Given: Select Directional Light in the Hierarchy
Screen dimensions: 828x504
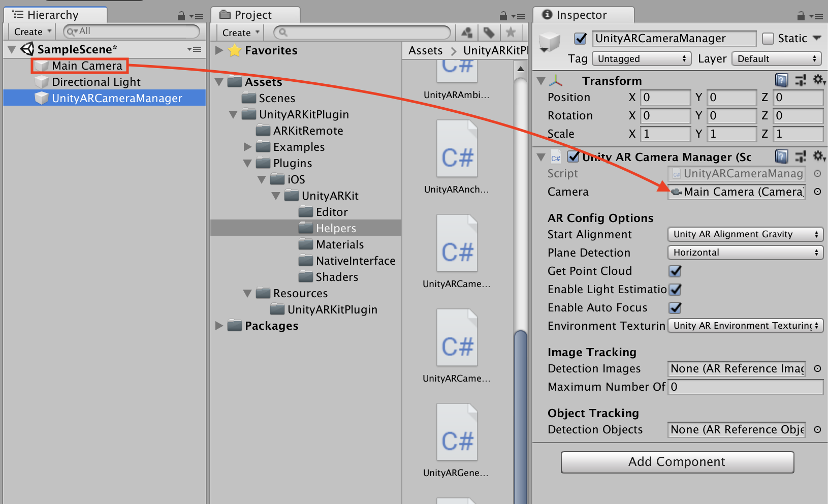Looking at the screenshot, I should [x=96, y=82].
